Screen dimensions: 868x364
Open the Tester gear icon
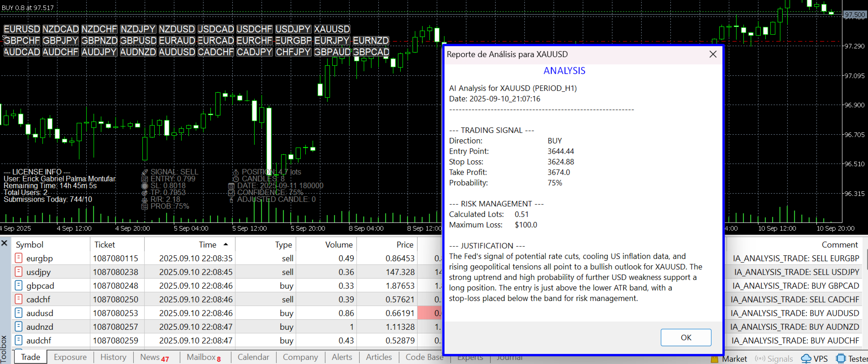point(841,359)
